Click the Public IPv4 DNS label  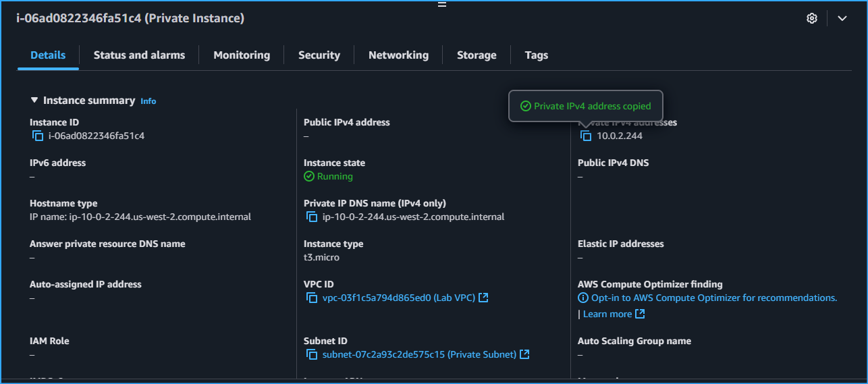pos(614,163)
